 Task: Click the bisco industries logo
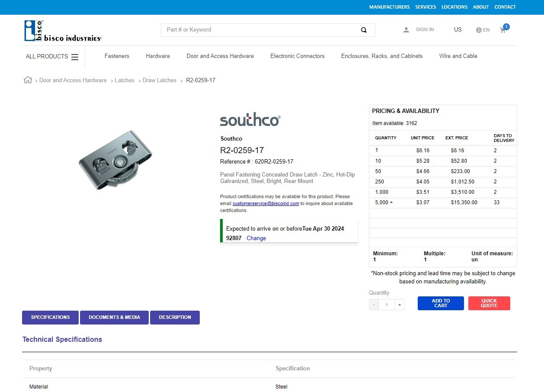click(x=63, y=31)
